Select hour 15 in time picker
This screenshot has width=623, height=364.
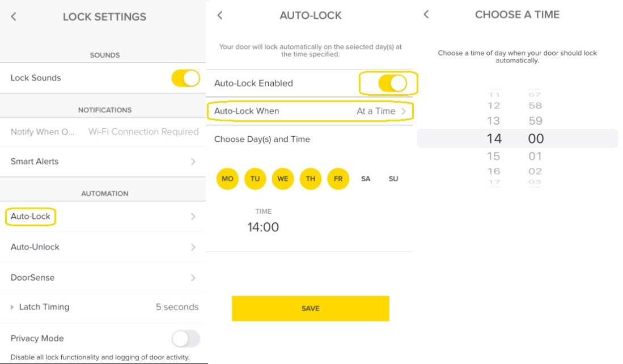[493, 156]
